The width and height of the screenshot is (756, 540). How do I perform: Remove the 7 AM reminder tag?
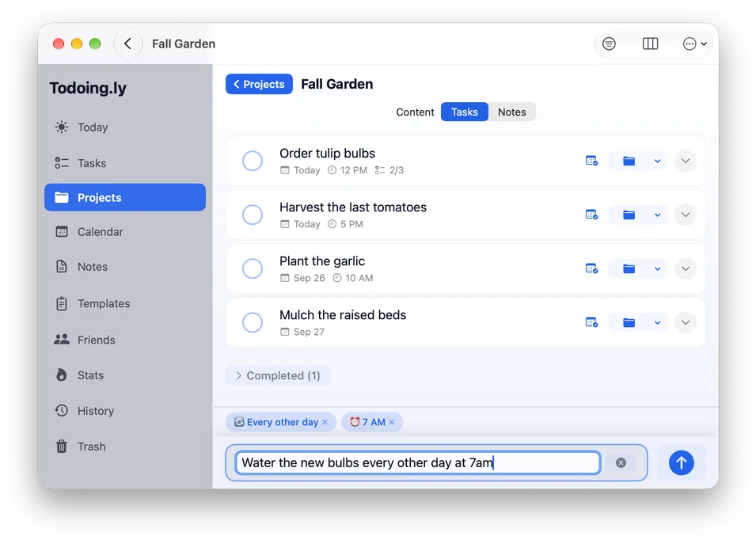pyautogui.click(x=392, y=422)
